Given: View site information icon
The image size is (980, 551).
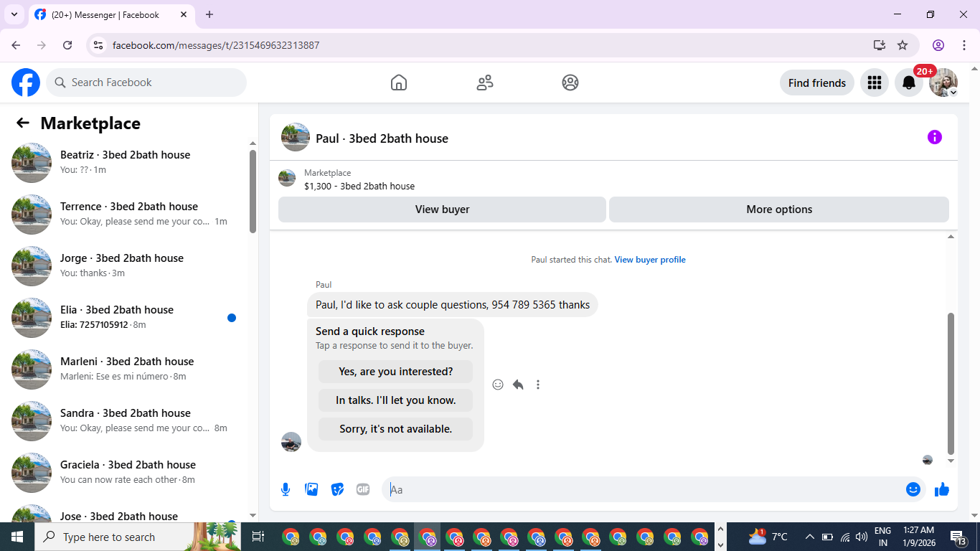Looking at the screenshot, I should pos(98,45).
